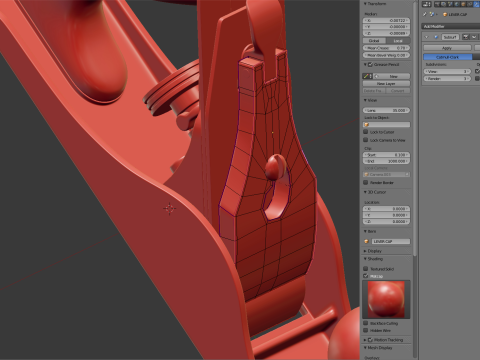Open the World tab icon

coord(456,4)
